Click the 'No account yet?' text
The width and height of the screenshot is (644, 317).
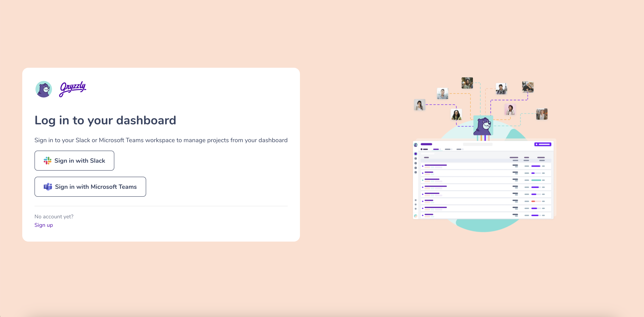coord(54,216)
